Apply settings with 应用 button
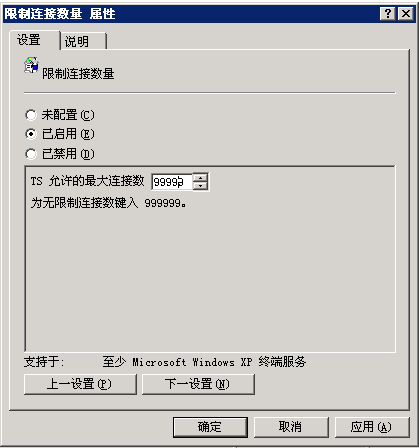Screen dimensions: 419x448 tap(372, 427)
